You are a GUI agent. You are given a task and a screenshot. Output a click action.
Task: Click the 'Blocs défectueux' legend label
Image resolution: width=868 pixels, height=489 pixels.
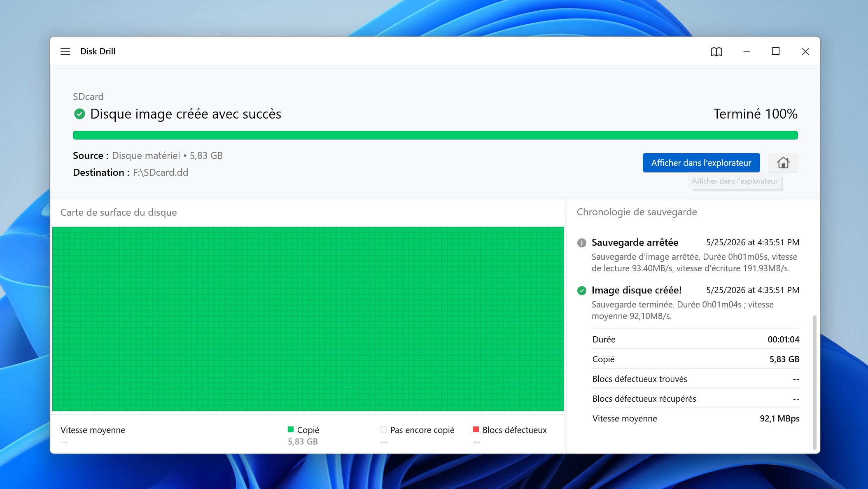pyautogui.click(x=515, y=430)
